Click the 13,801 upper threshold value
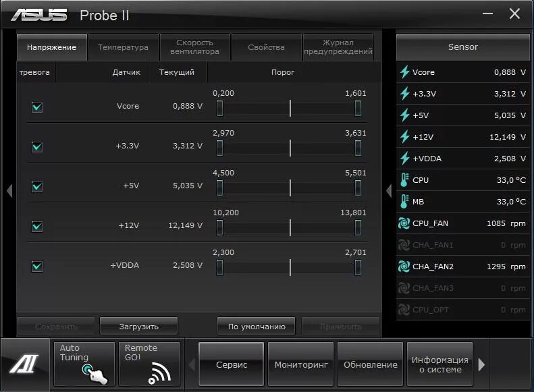 [353, 213]
